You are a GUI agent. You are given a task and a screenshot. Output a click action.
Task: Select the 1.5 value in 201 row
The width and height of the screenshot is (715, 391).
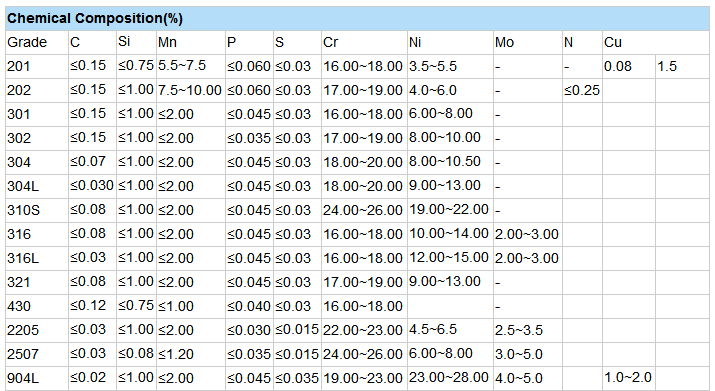(682, 67)
